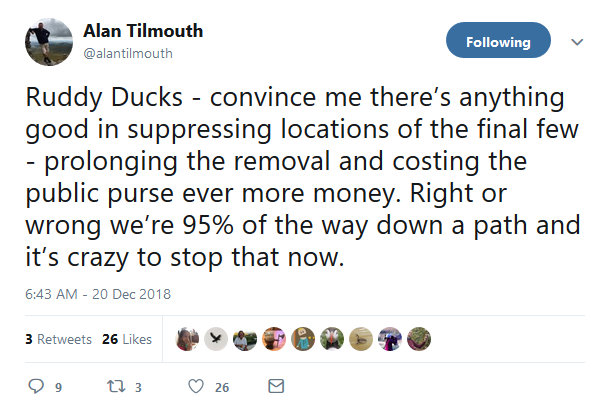
Task: Open the tweet options chevron dropdown
Action: pyautogui.click(x=576, y=43)
